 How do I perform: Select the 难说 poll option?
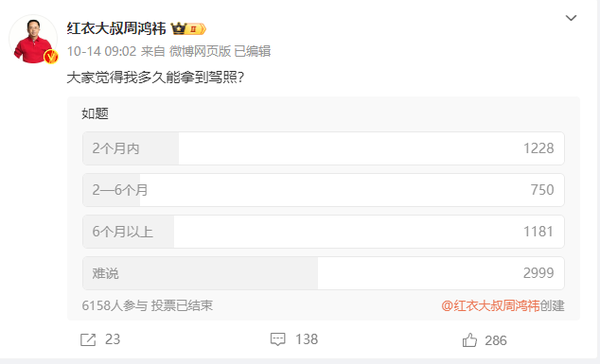323,273
